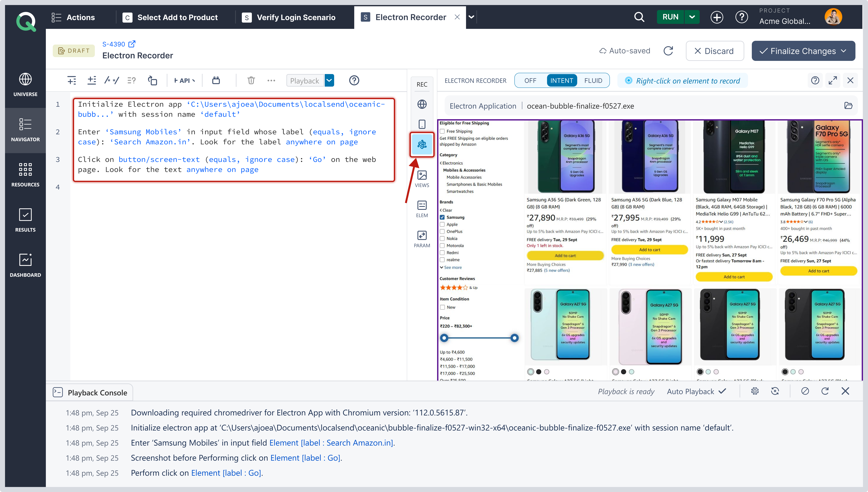Add Samsung A36 Dark Green to cart
Screen dimensions: 868x492
point(565,255)
